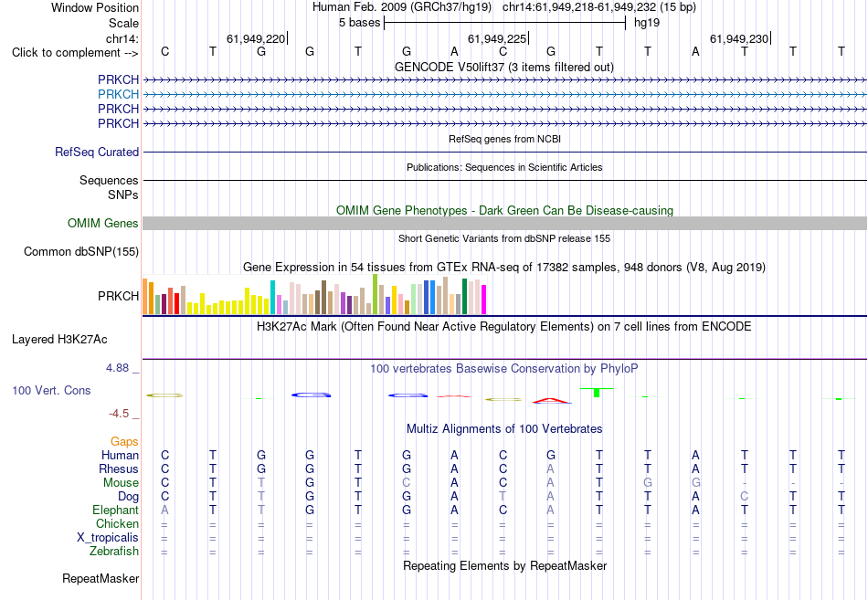Select the Zebrafish alignment row label

coord(114,552)
